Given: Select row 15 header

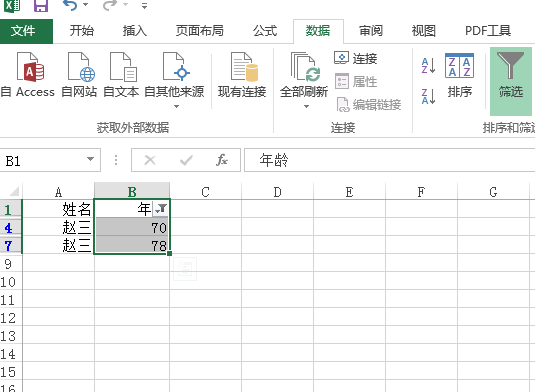Looking at the screenshot, I should (11, 371).
